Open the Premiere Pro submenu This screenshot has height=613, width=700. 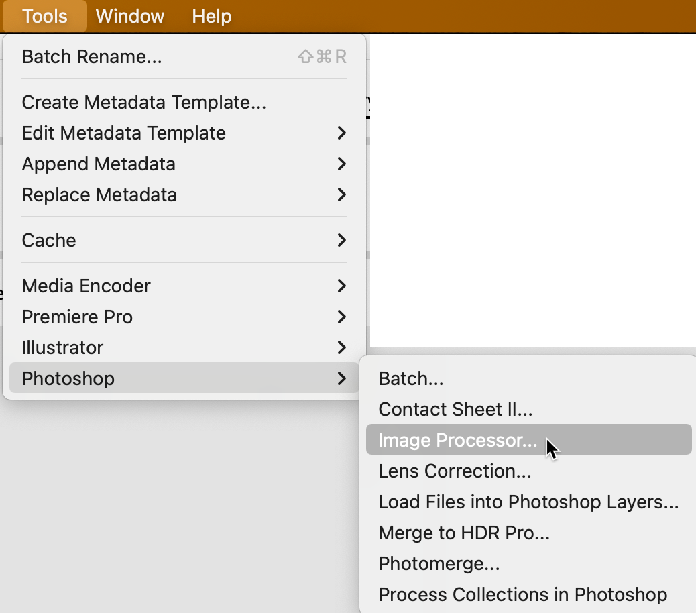(76, 317)
